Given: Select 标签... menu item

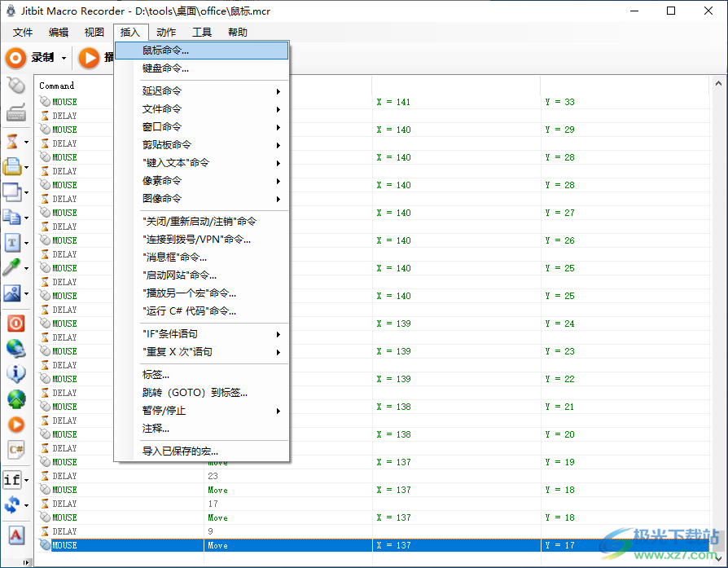Looking at the screenshot, I should click(x=201, y=375).
